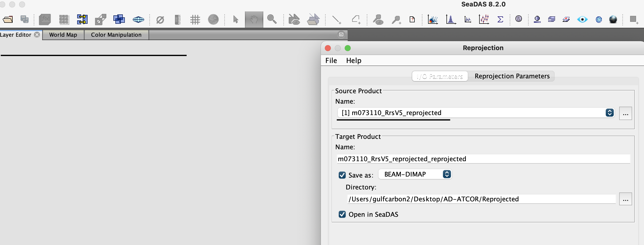Toggle the Save as checkbox

pos(342,175)
